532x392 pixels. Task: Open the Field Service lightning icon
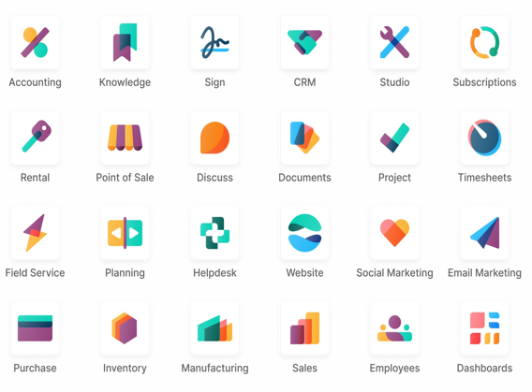click(x=35, y=233)
